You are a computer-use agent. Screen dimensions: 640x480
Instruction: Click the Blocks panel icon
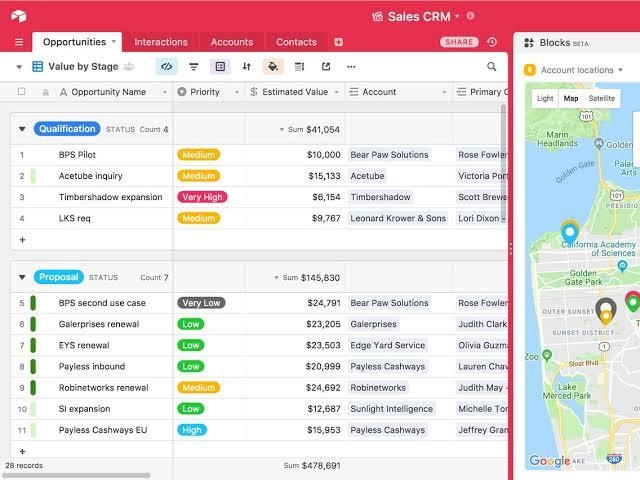point(529,42)
